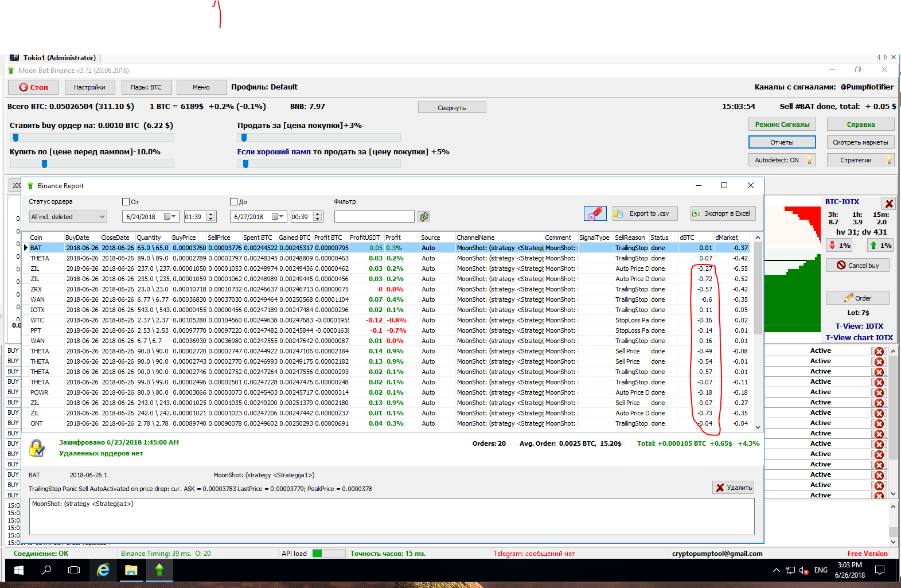Close the BTC-IOTX panel with red X
Viewport: 901px width, 588px height.
click(889, 204)
